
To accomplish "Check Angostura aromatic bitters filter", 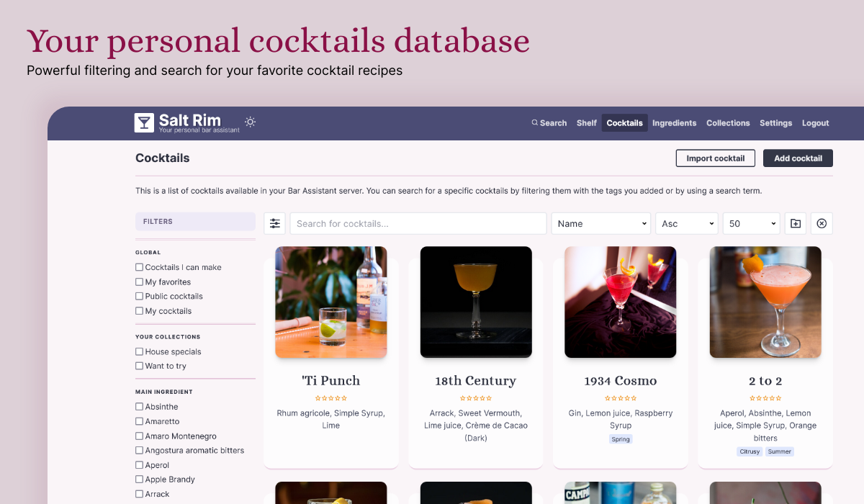I will (140, 451).
